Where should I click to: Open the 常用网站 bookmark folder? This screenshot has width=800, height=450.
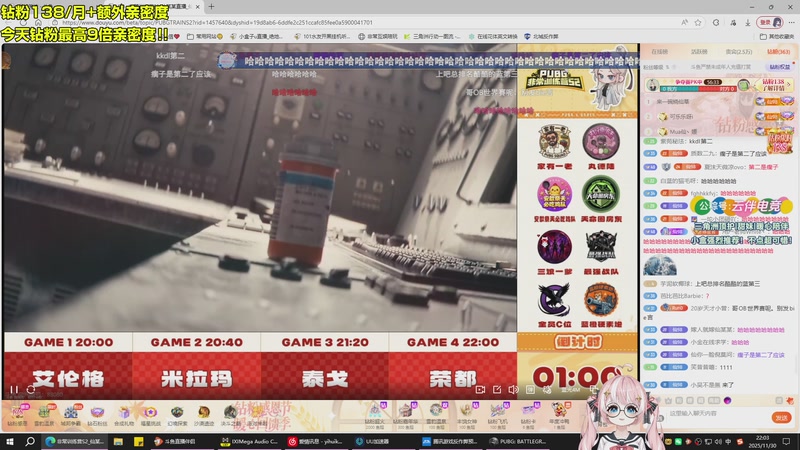point(205,37)
